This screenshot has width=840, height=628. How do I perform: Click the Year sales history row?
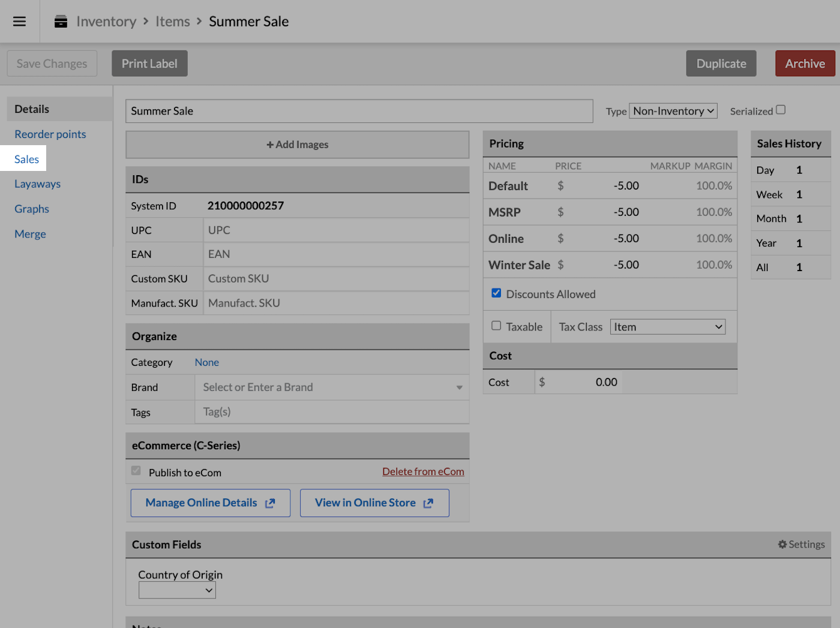(791, 244)
